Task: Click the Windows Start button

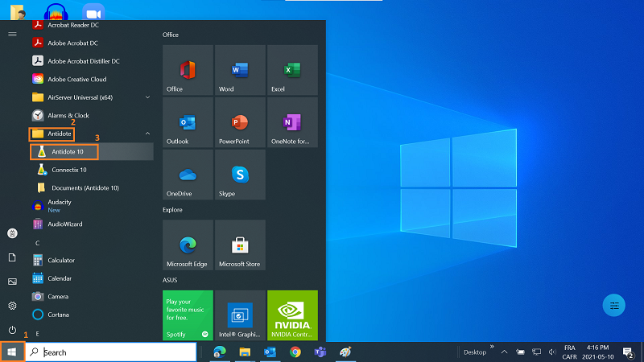Action: (x=12, y=352)
